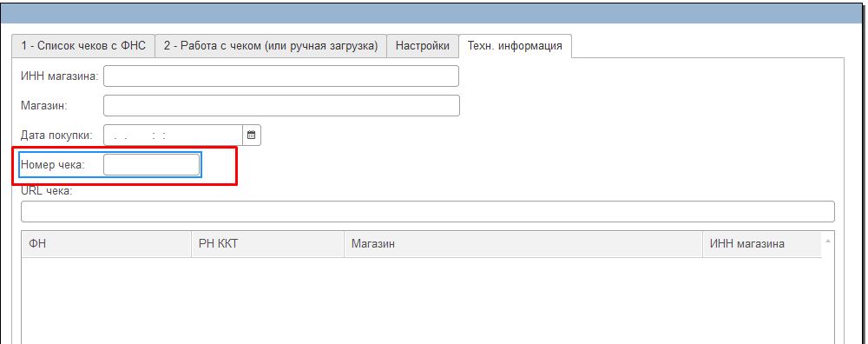Click the 'ИНН магазина' table column header

[762, 244]
